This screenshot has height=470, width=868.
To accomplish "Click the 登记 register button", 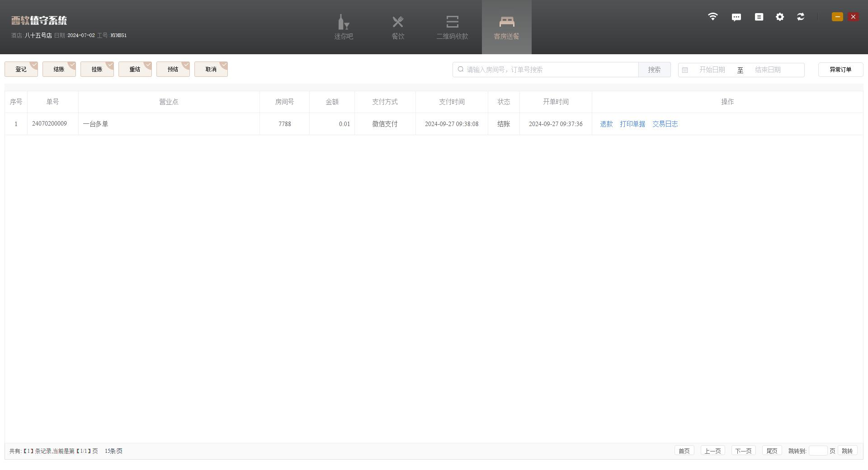I will tap(21, 69).
